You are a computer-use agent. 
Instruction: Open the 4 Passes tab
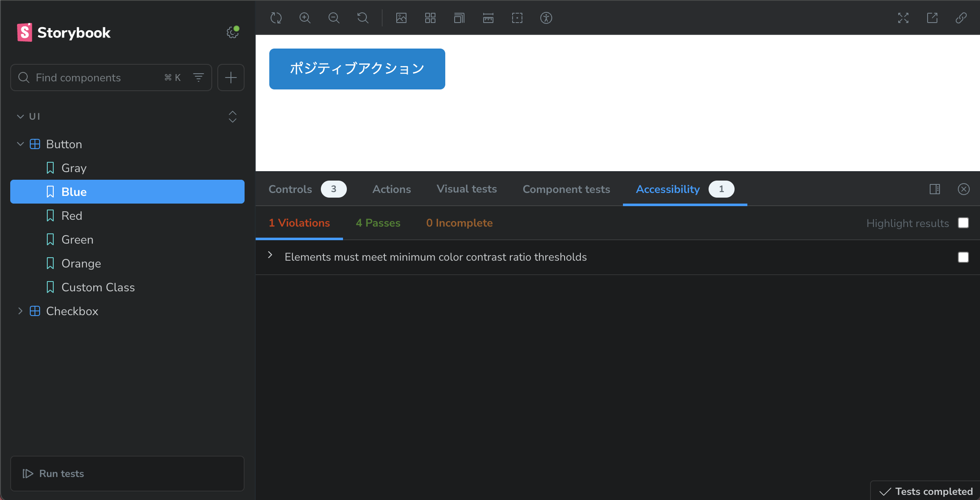click(378, 223)
